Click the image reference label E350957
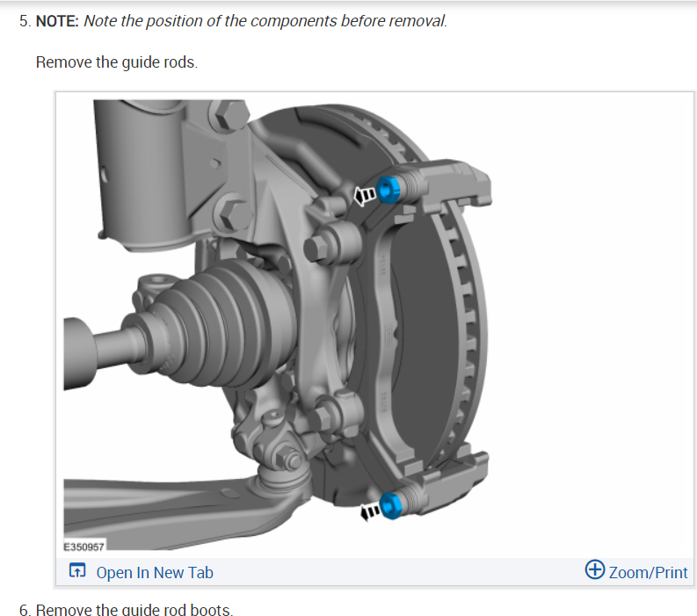 pos(84,547)
